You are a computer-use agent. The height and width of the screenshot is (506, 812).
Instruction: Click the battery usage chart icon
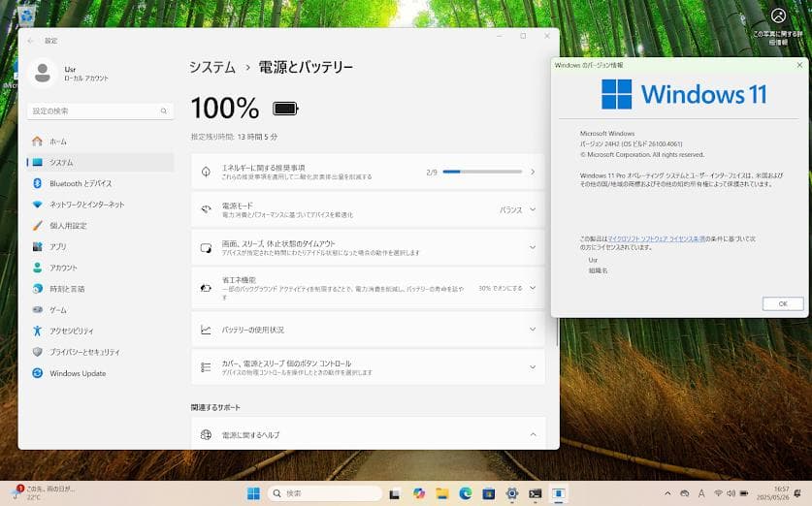tap(206, 330)
